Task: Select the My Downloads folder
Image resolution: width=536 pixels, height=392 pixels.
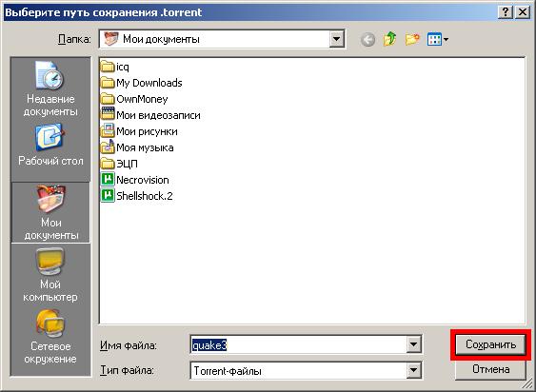Action: (x=142, y=83)
